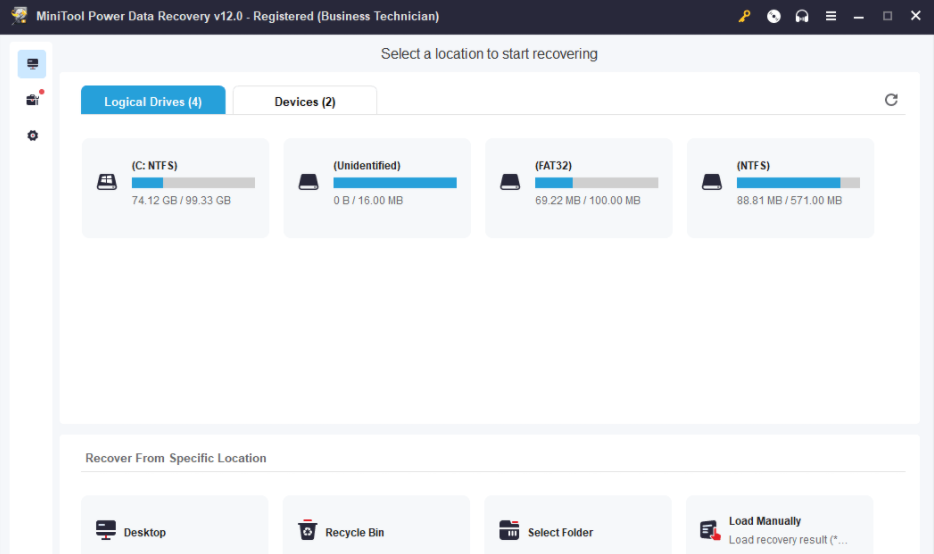Select the This PC sidebar icon
Viewport: 934px width, 554px height.
(x=32, y=64)
